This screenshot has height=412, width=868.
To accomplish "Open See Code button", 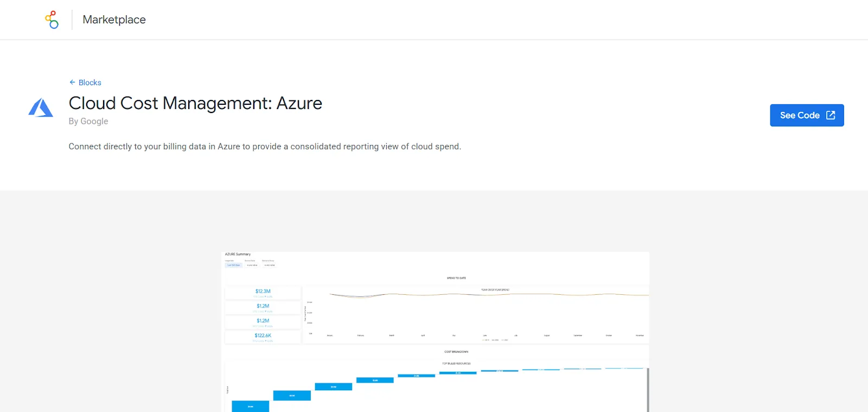I will point(807,115).
